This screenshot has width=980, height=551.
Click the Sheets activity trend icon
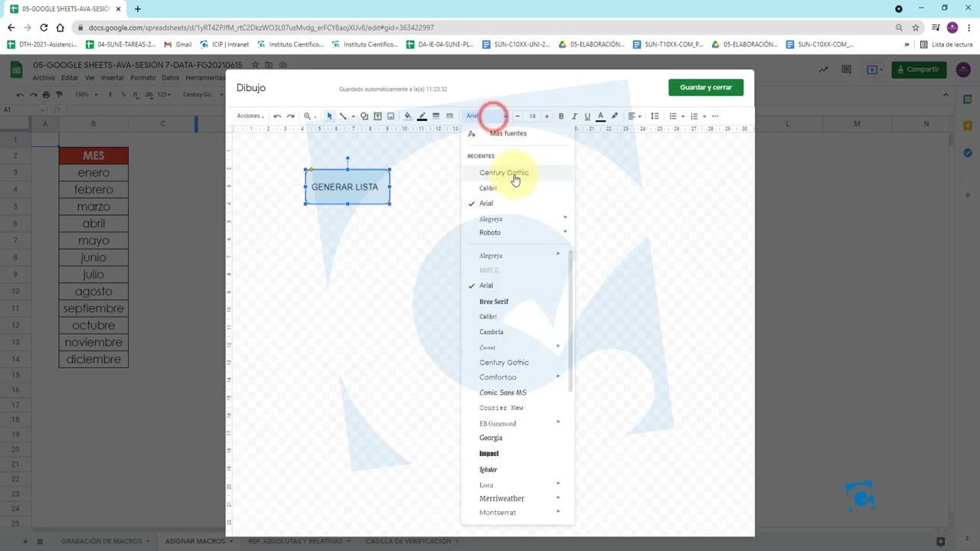point(823,70)
